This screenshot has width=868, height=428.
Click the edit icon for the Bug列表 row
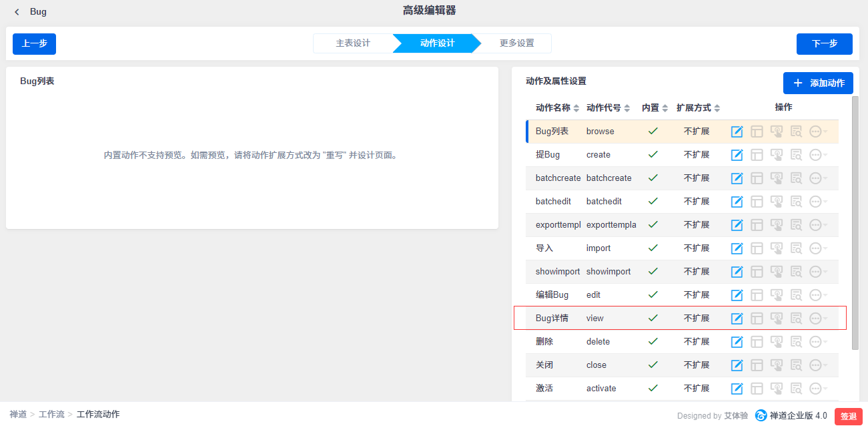(737, 132)
